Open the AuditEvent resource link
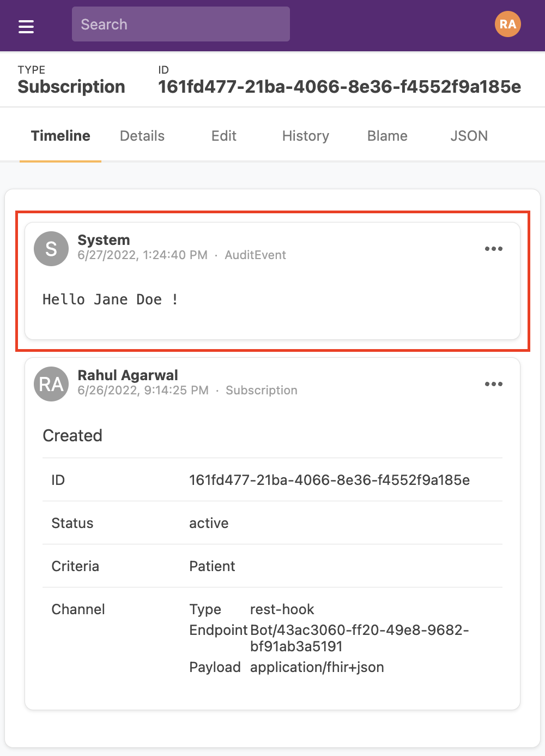The height and width of the screenshot is (756, 545). (255, 255)
